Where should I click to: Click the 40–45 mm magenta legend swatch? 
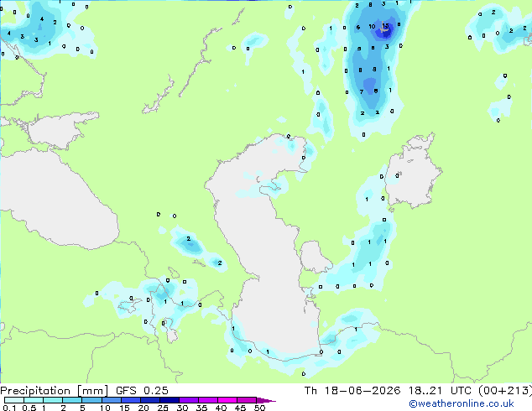227,400
